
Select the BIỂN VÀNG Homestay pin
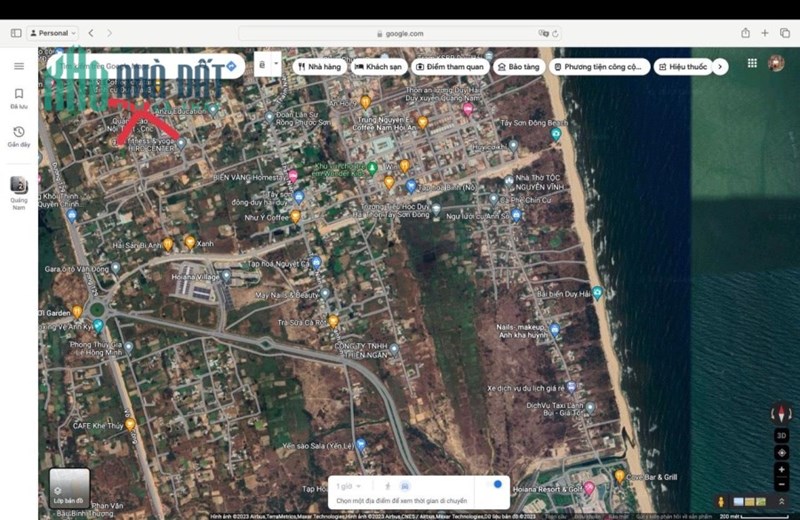pos(293,176)
